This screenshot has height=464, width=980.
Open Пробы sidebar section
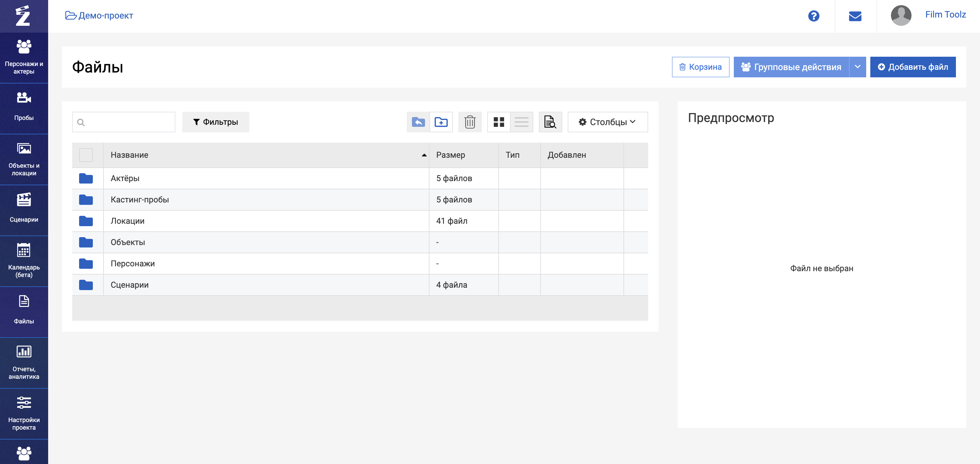(x=24, y=108)
